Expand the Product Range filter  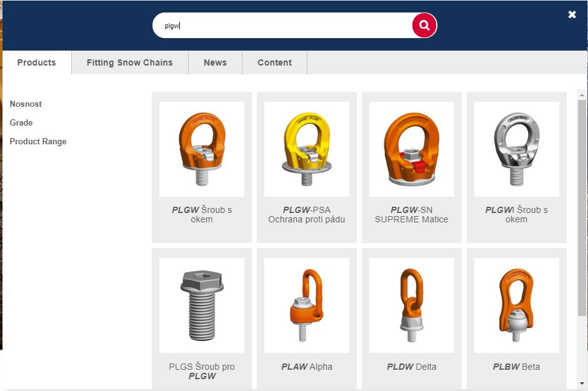pos(38,141)
